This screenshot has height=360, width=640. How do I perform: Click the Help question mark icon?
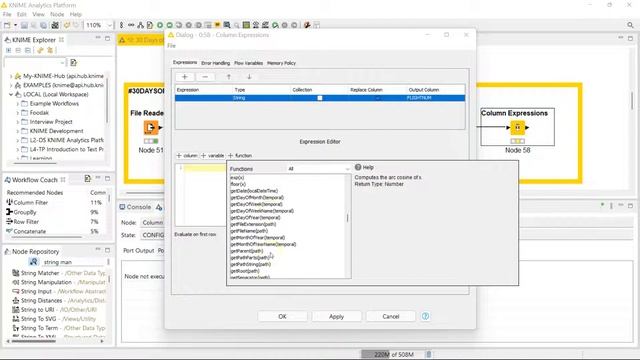pyautogui.click(x=358, y=167)
